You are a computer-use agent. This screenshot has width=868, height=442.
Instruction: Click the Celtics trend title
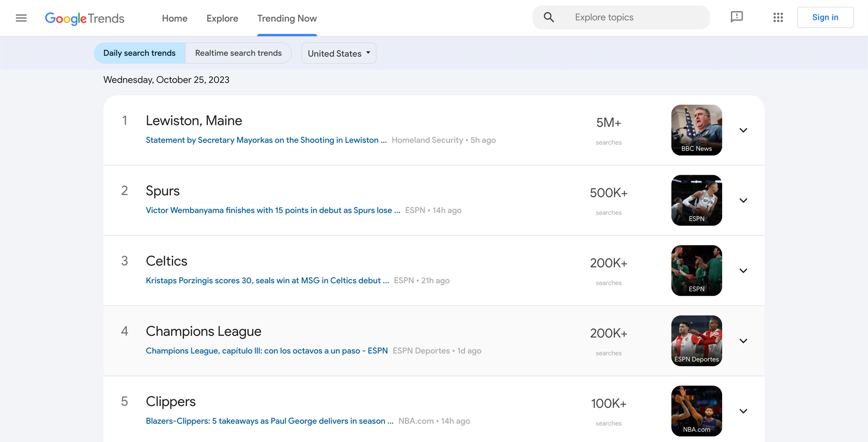click(167, 261)
